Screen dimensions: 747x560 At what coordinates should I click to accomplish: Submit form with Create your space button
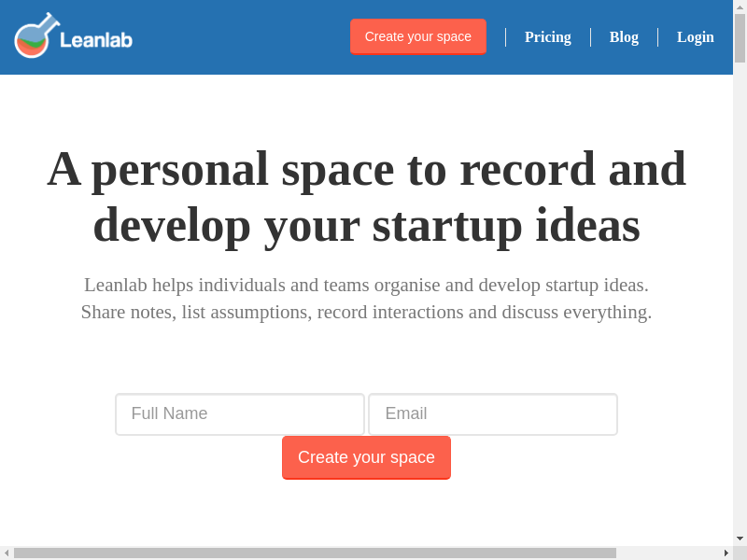point(366,457)
